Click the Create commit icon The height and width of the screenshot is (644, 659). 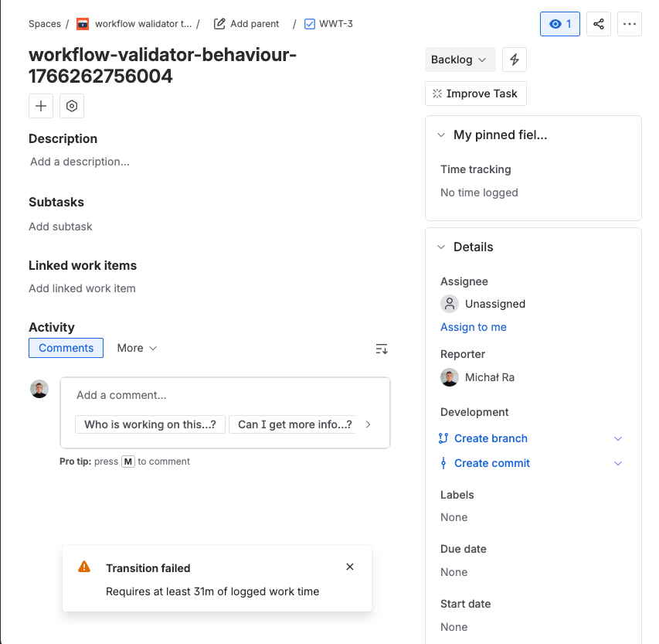(443, 463)
